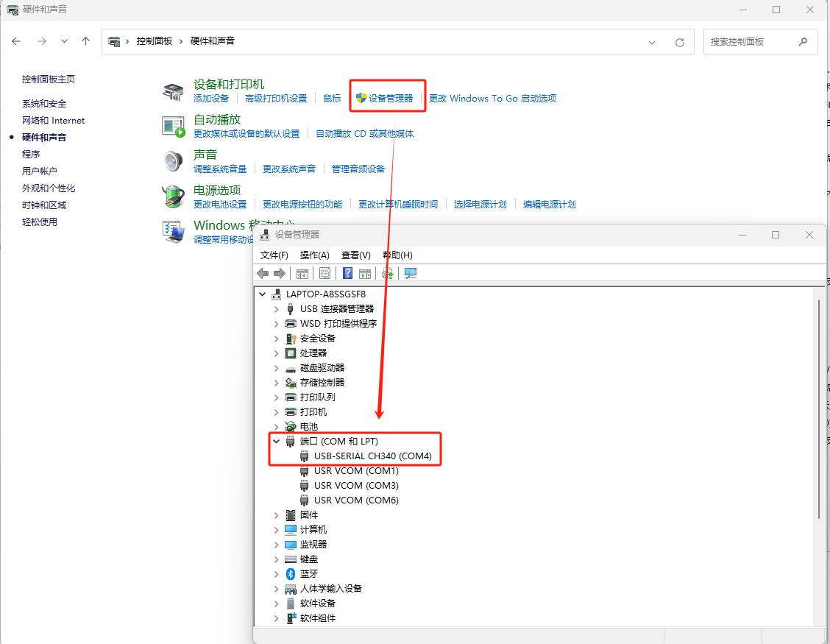830x644 pixels.
Task: Click Device Manager vertical scrollbar
Action: (x=819, y=408)
